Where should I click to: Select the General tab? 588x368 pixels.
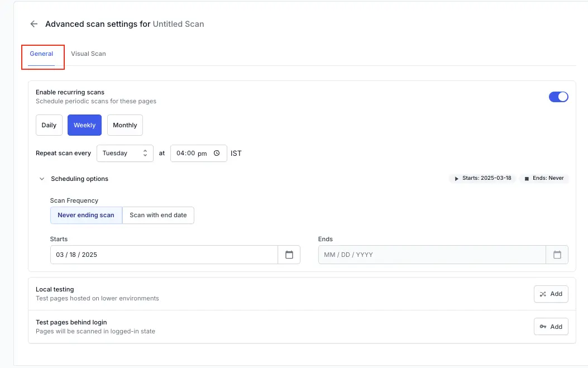point(41,54)
